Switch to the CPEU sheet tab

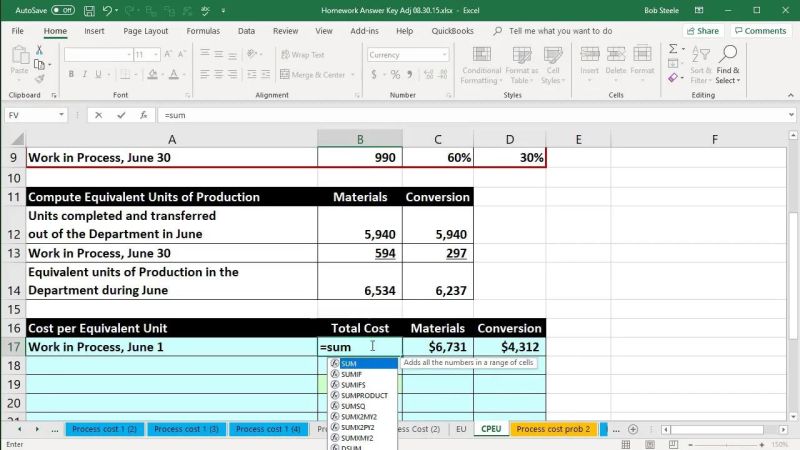click(x=491, y=429)
